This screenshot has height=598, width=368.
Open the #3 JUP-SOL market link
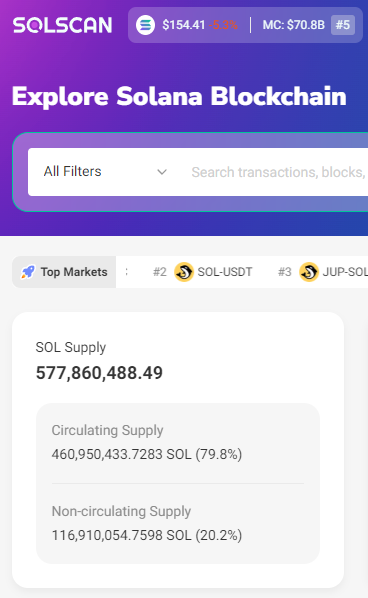(x=323, y=272)
